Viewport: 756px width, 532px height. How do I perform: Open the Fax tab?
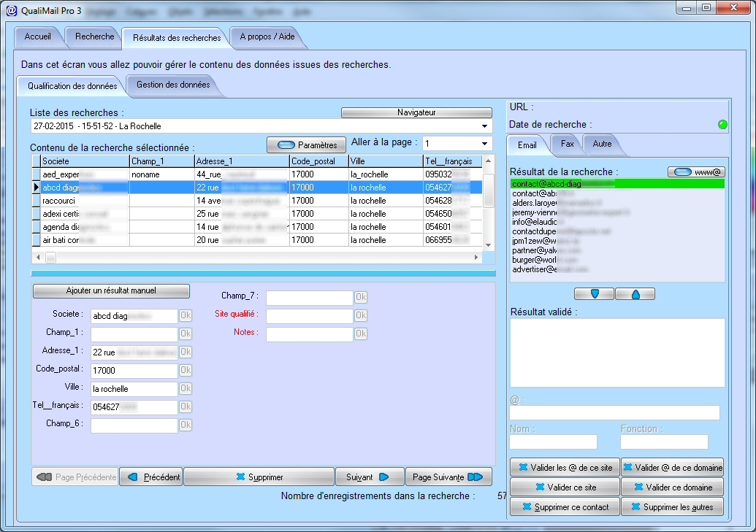click(x=567, y=144)
